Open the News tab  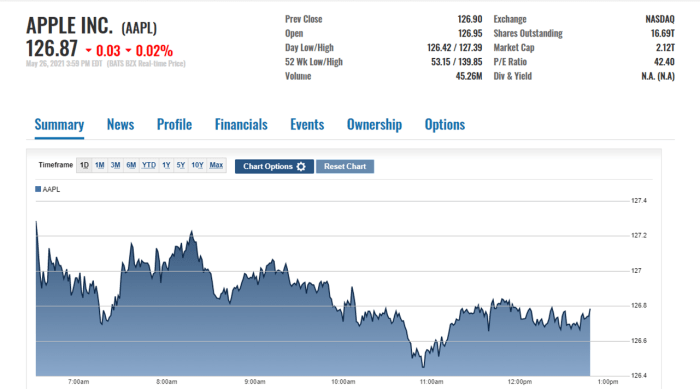pos(121,125)
